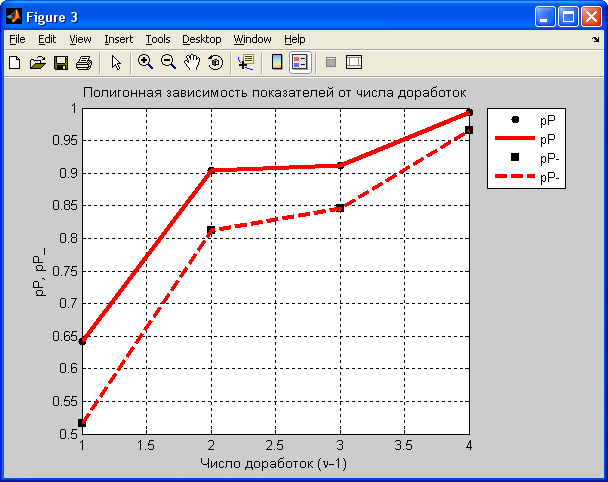Select the Zoom Out magnifier tool
Viewport: 608px width, 482px height.
[169, 62]
